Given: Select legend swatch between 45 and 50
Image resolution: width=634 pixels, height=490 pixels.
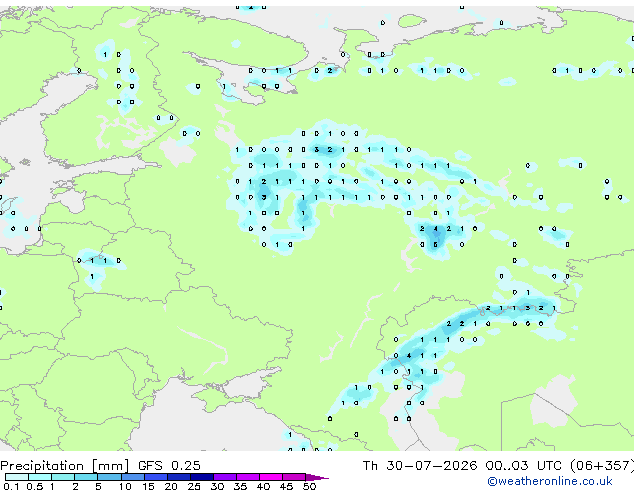Looking at the screenshot, I should (294, 477).
